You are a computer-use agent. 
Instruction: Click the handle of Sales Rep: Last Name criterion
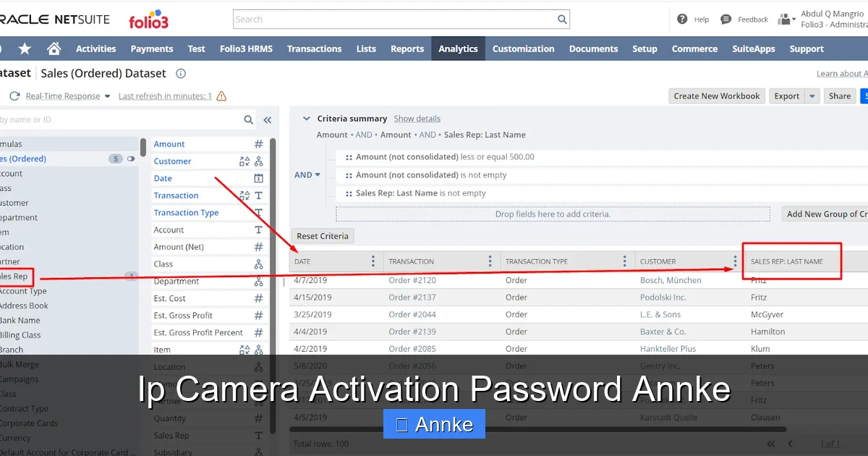coord(349,193)
